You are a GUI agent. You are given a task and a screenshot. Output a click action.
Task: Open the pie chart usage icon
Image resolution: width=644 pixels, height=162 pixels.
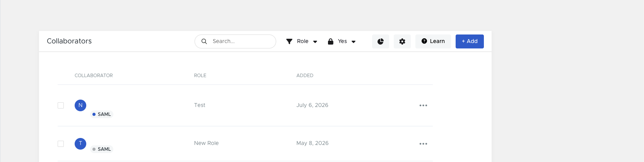[381, 41]
